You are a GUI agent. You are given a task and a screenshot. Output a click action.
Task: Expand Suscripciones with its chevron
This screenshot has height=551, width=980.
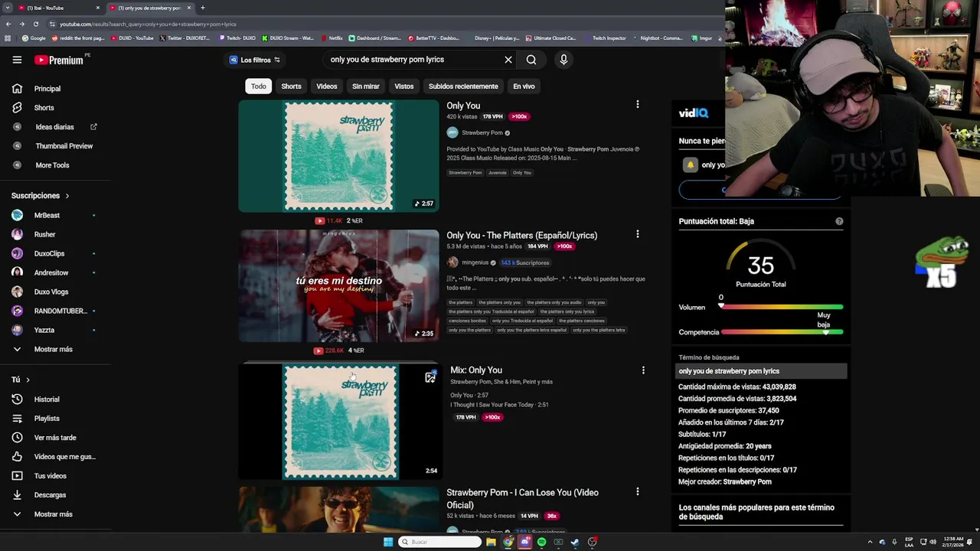[x=67, y=196]
